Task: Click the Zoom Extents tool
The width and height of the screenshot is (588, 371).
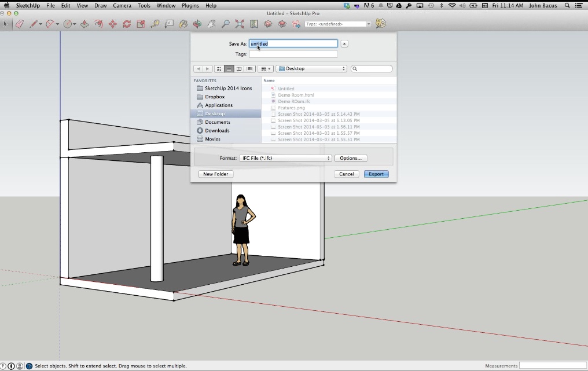Action: [240, 24]
